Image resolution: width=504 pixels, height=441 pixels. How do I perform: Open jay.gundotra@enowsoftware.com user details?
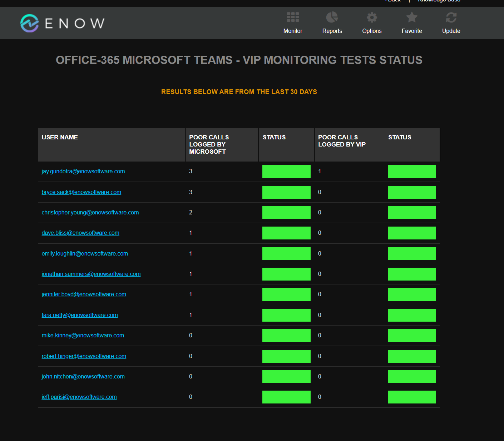pyautogui.click(x=83, y=171)
